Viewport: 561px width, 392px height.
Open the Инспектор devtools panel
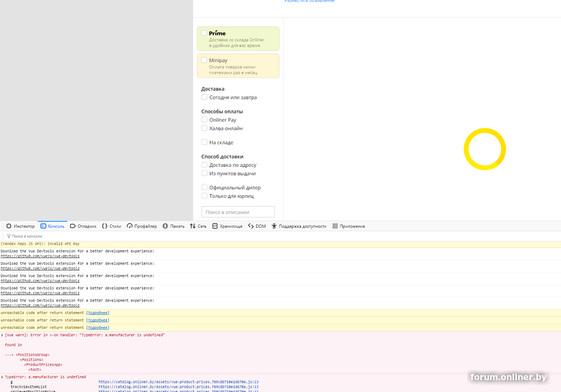tap(20, 226)
